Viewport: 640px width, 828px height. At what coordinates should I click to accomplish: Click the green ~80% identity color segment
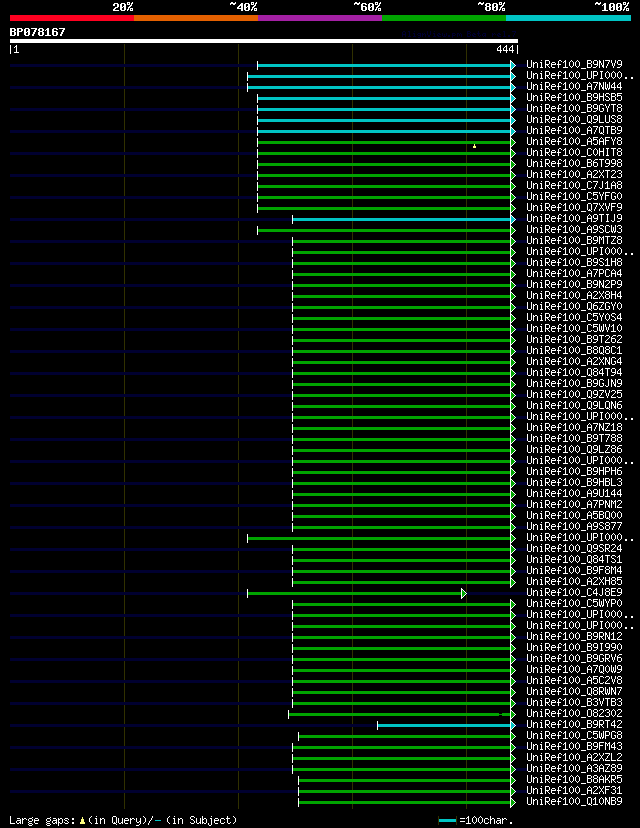tap(444, 18)
